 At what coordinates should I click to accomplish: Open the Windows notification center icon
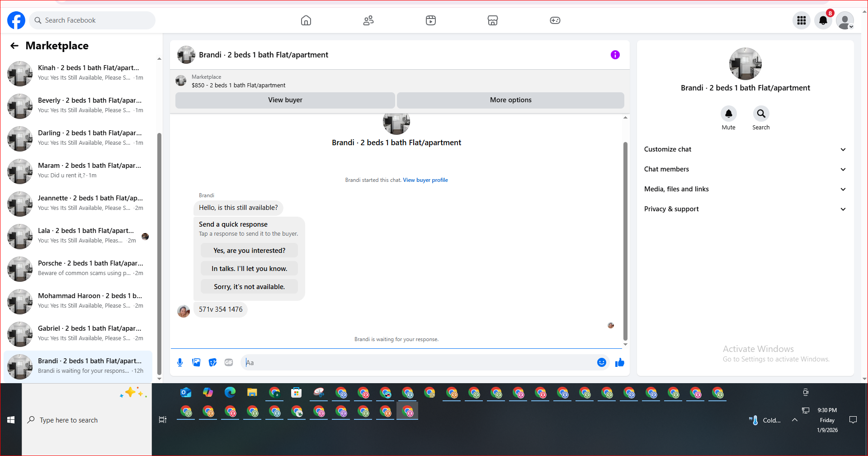click(x=853, y=420)
